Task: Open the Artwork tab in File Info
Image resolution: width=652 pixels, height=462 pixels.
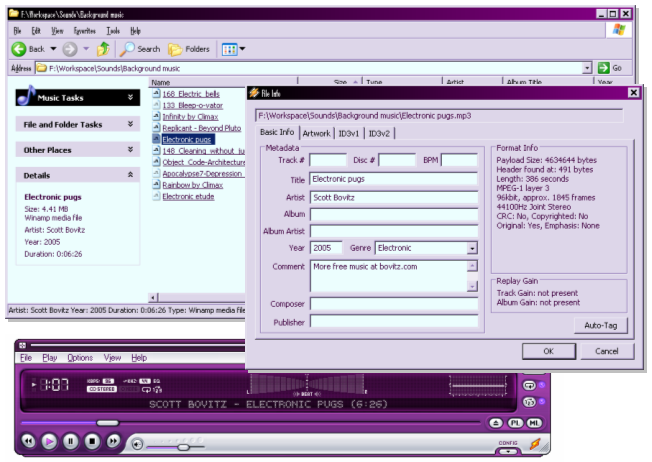Action: pyautogui.click(x=317, y=132)
